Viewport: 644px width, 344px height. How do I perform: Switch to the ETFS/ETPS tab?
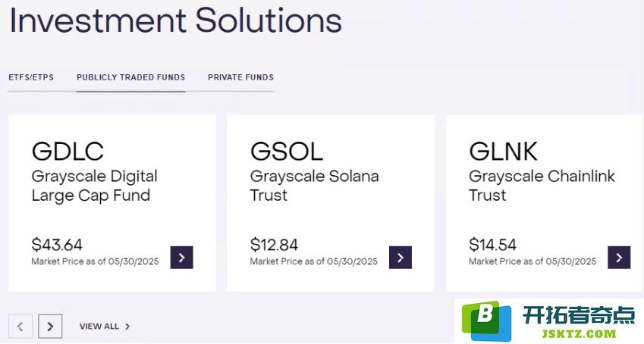coord(31,77)
